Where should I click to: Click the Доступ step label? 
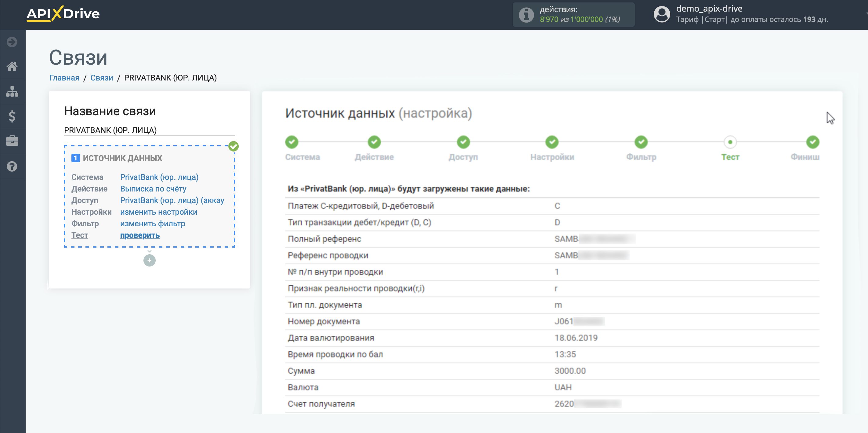click(x=463, y=157)
